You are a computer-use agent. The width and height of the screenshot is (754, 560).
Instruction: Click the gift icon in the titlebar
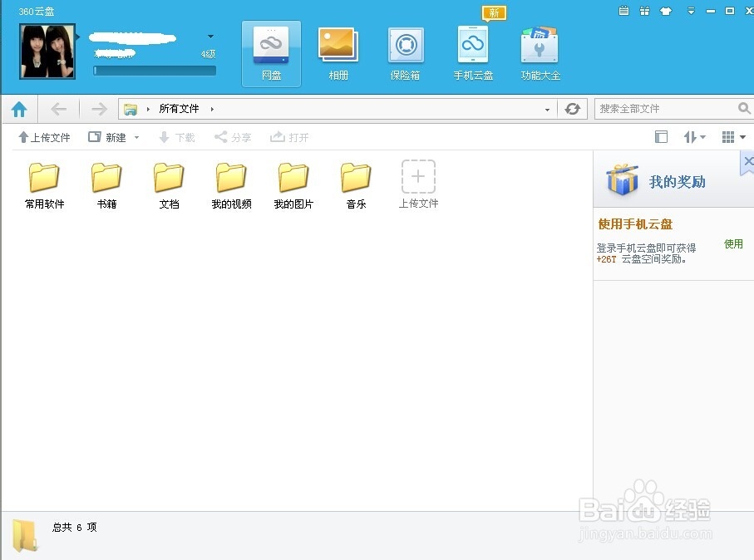(x=644, y=10)
